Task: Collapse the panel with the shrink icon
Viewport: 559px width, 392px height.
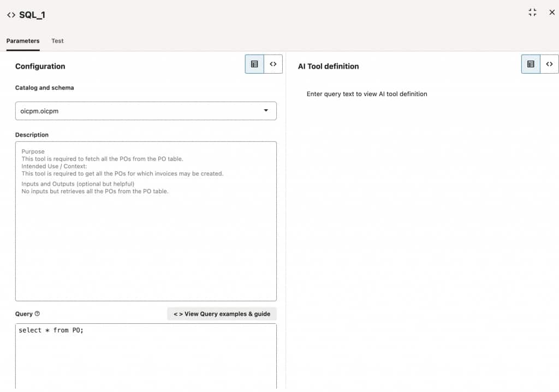Action: pyautogui.click(x=532, y=13)
